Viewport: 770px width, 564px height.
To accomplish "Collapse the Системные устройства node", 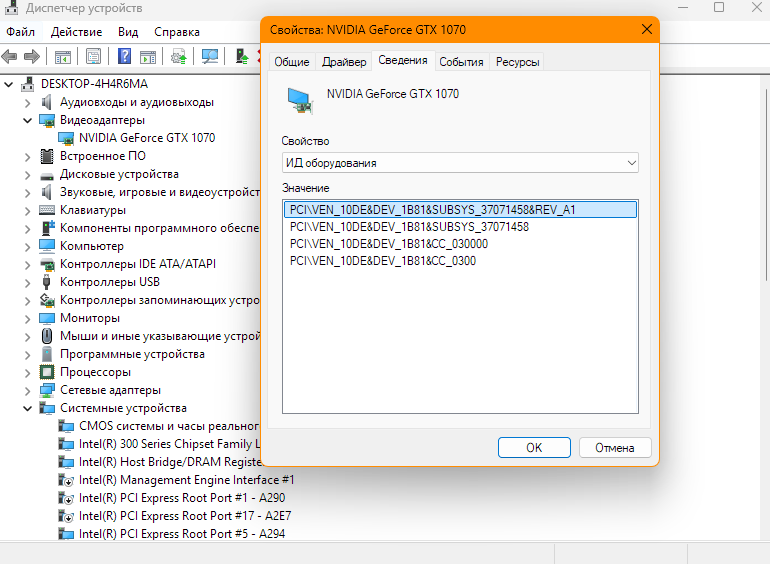I will [28, 408].
